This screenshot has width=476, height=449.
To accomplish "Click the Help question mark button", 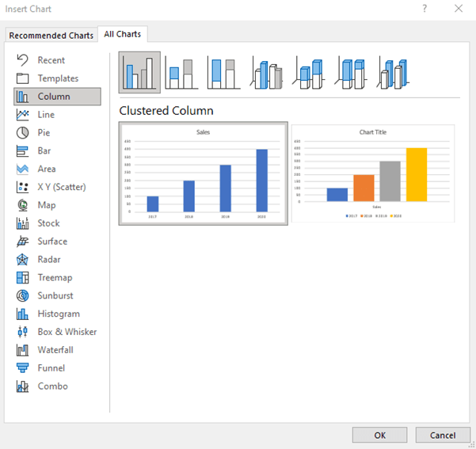I will point(425,9).
